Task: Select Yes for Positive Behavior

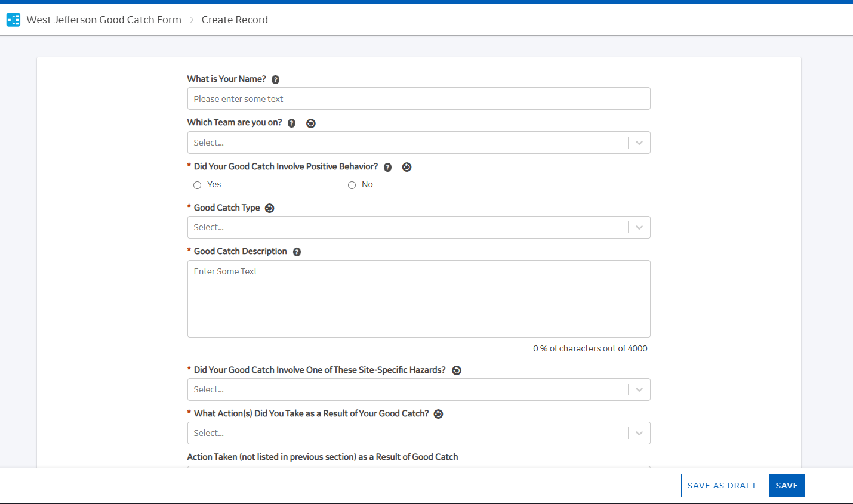Action: 198,185
